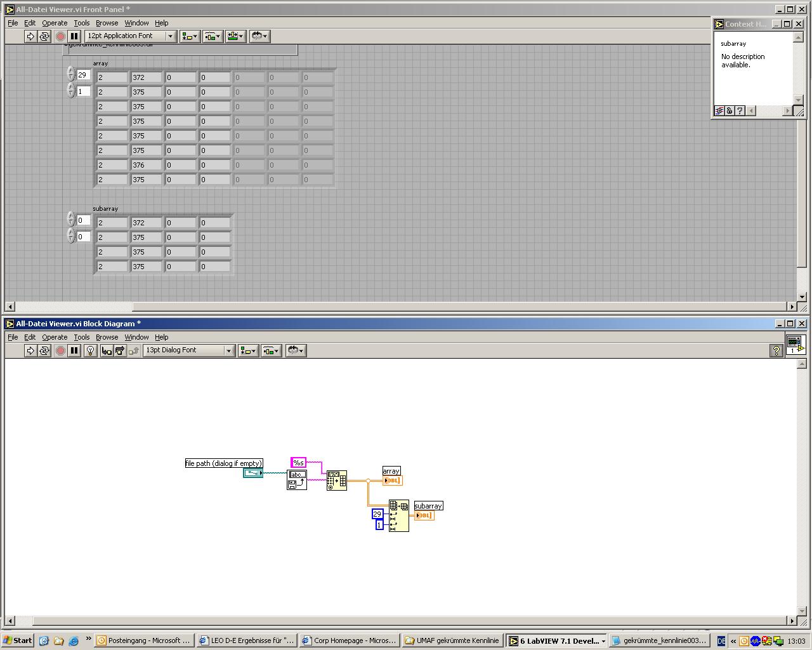Toggle Pause in the Block Diagram toolbar
This screenshot has height=650, width=812.
click(x=74, y=350)
